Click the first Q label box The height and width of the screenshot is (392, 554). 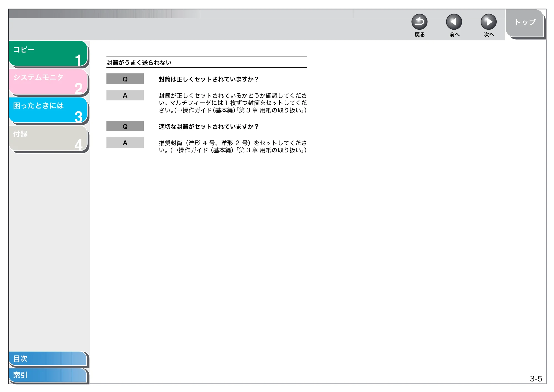coord(125,79)
